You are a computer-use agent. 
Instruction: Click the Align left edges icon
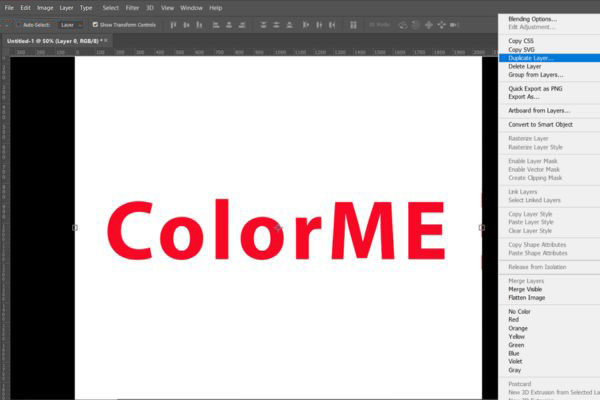pos(216,25)
